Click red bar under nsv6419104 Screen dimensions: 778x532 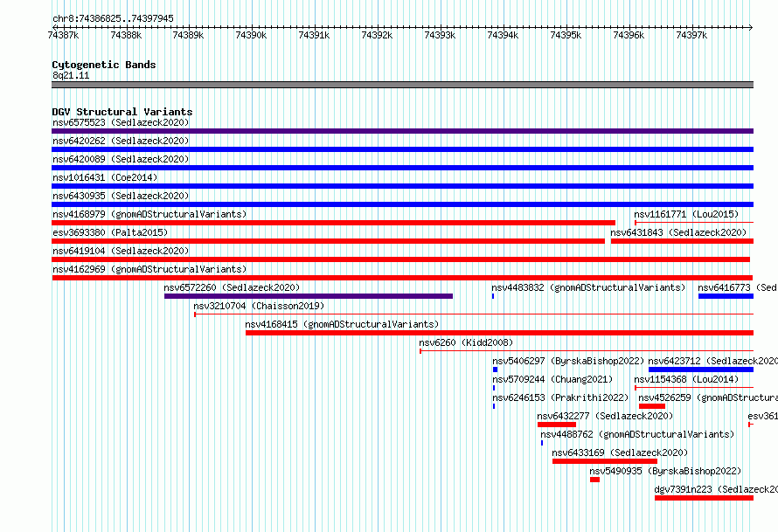click(x=401, y=259)
